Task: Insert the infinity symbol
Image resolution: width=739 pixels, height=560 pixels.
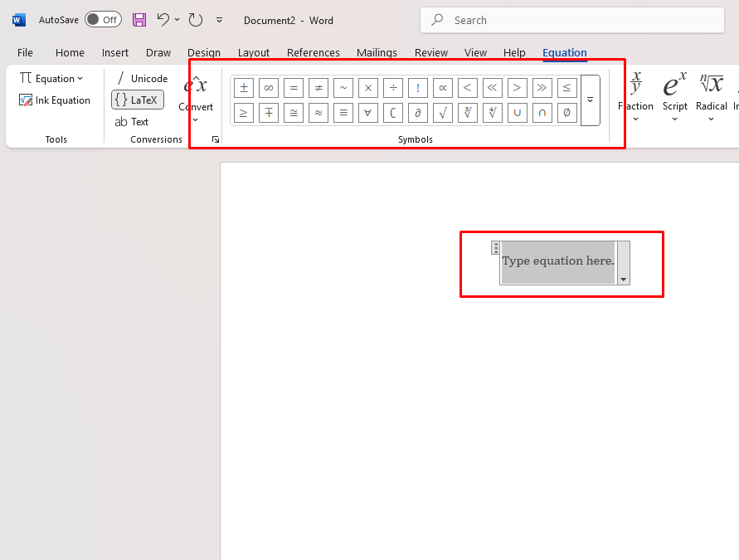Action: tap(269, 88)
